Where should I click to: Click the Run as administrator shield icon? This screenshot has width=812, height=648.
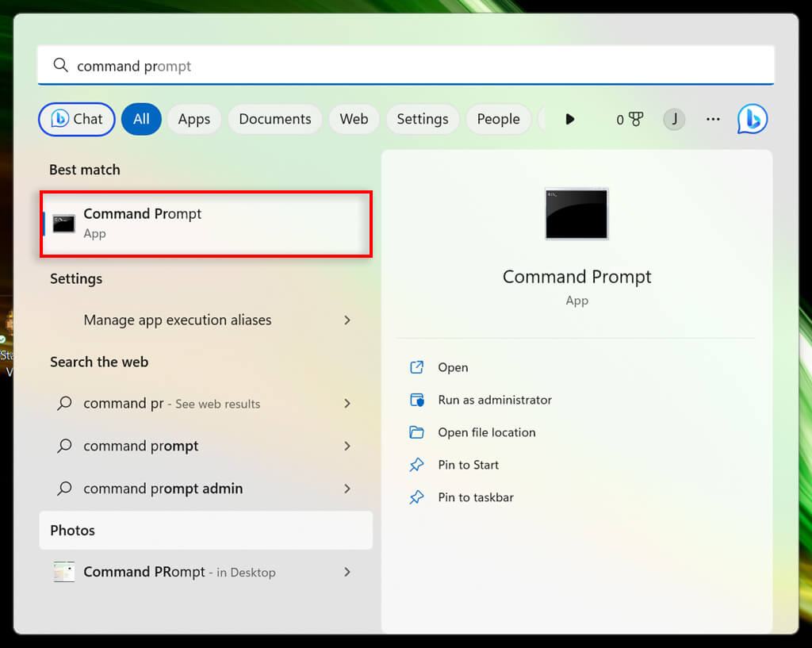(416, 400)
